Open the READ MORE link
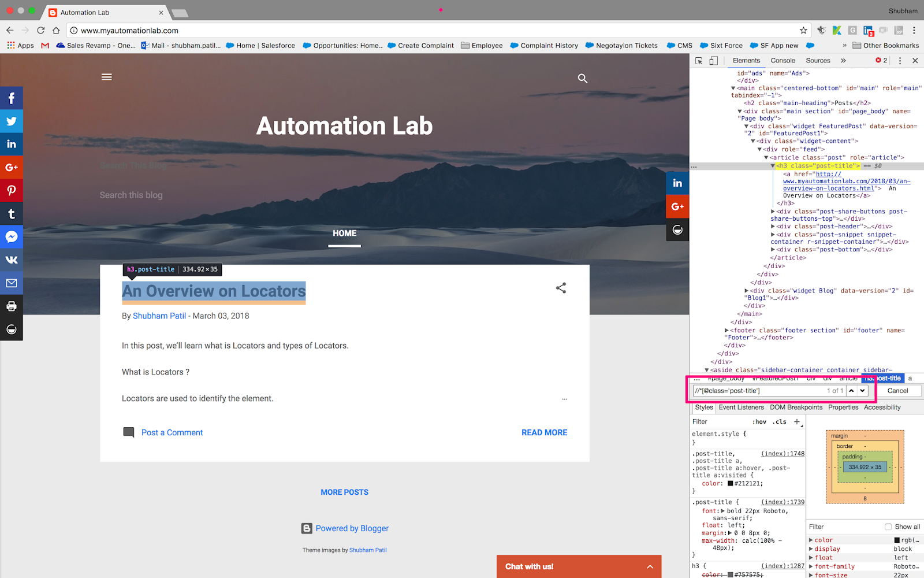Viewport: 924px width, 578px height. tap(544, 432)
